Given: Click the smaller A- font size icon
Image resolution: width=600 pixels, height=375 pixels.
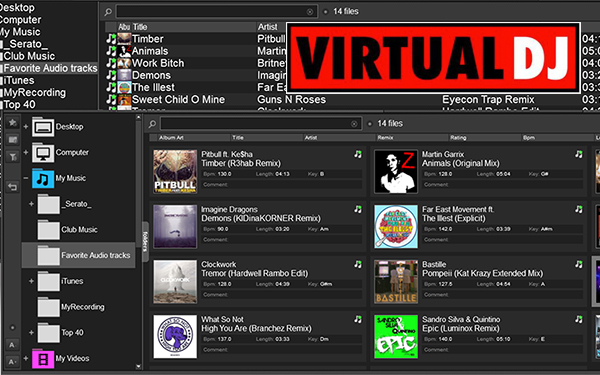Looking at the screenshot, I should (x=12, y=362).
